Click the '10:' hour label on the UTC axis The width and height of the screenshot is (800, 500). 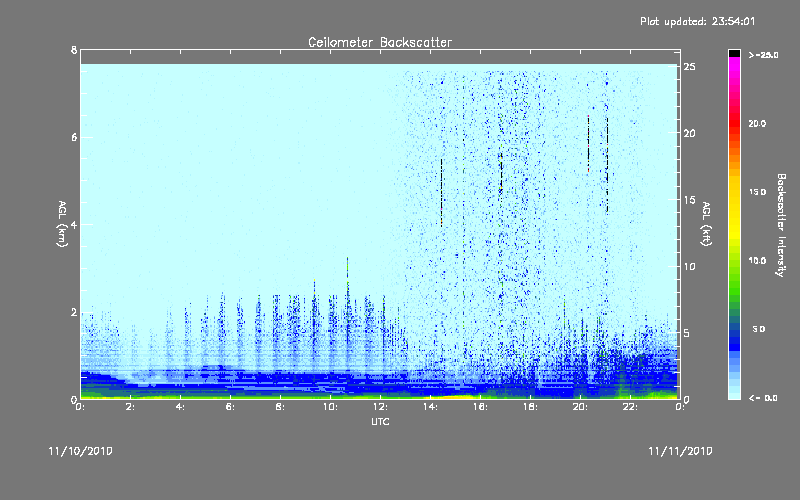point(331,407)
